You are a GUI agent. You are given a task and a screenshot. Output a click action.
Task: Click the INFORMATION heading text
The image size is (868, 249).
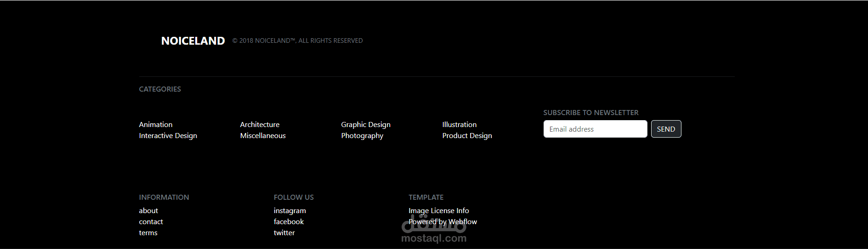coord(164,197)
